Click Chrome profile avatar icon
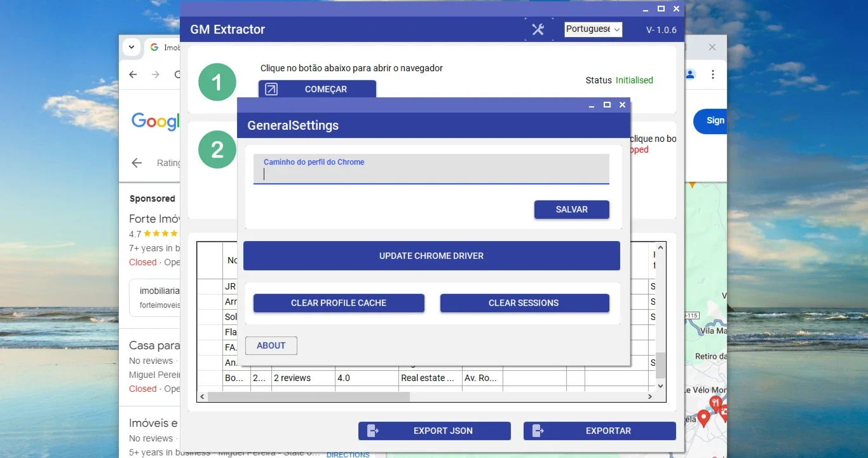868x458 pixels. [690, 74]
